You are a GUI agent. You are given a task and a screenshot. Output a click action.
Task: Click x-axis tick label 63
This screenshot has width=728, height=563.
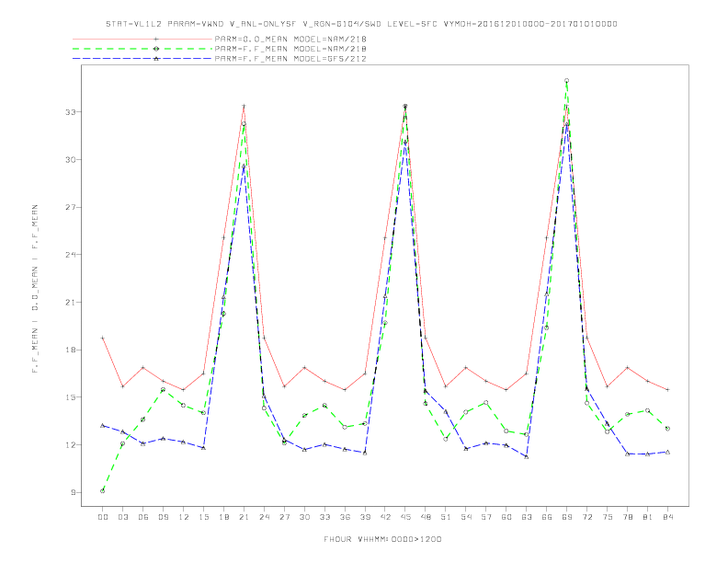pos(527,517)
